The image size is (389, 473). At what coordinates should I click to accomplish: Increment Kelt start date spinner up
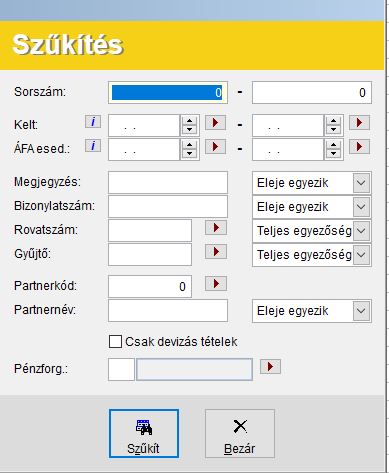tap(190, 121)
